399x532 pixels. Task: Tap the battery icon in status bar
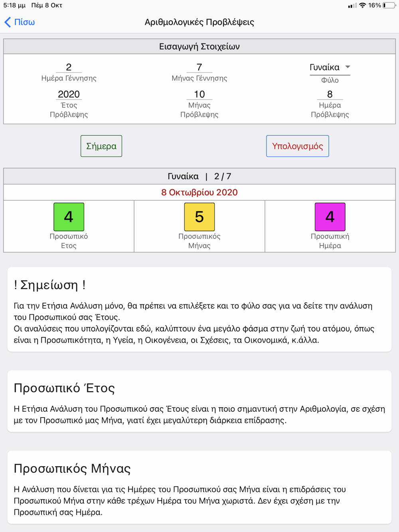click(389, 5)
